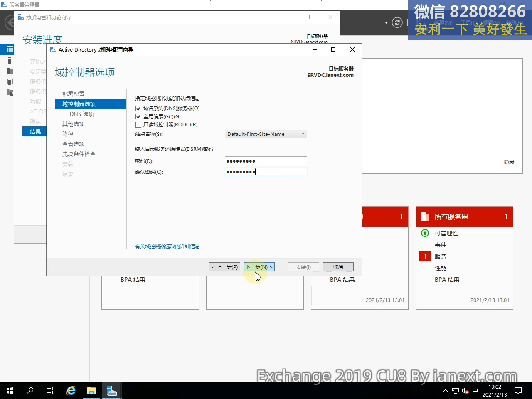
Task: Click the network tray icon
Action: pyautogui.click(x=456, y=391)
